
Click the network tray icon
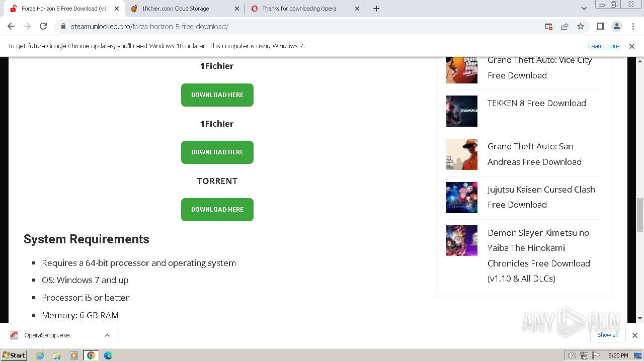click(x=584, y=355)
